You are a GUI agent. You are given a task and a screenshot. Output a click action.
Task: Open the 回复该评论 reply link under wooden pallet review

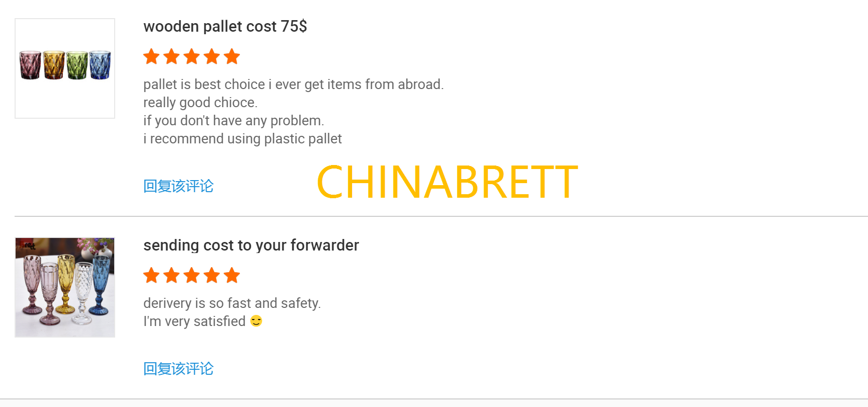[178, 186]
